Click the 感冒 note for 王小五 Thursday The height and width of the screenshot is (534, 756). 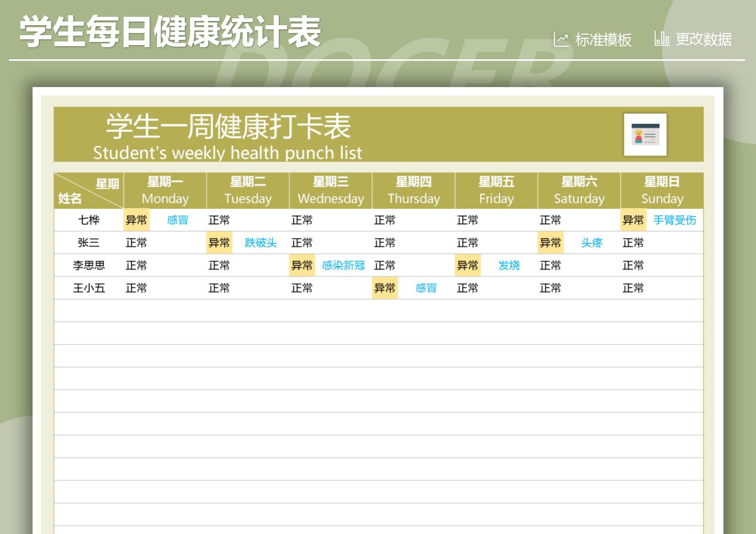[x=425, y=288]
